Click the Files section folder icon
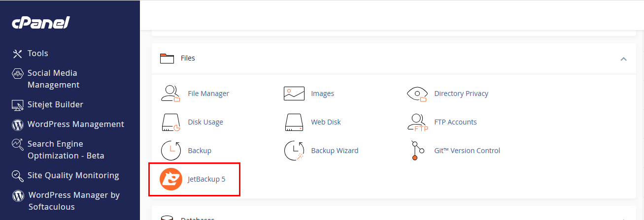The height and width of the screenshot is (220, 644). point(168,59)
